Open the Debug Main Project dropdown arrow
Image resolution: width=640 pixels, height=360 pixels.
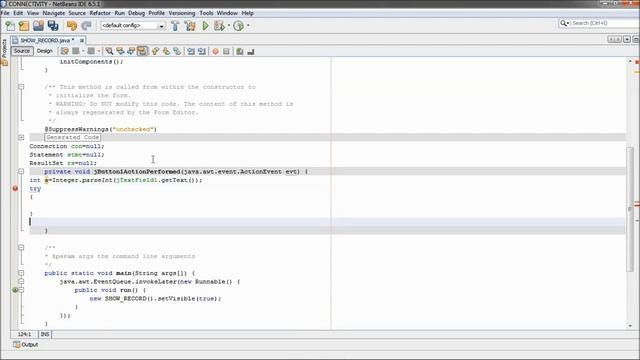[229, 26]
